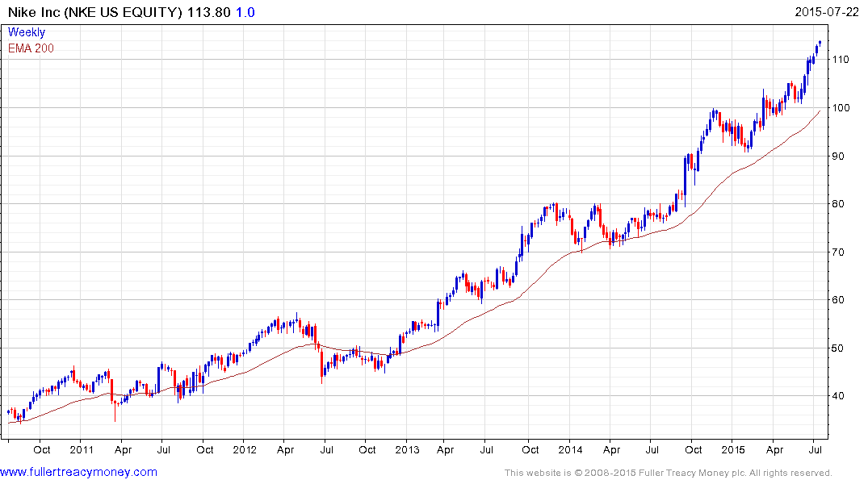The height and width of the screenshot is (484, 868).
Task: Click the 40 price axis label
Action: coord(838,396)
